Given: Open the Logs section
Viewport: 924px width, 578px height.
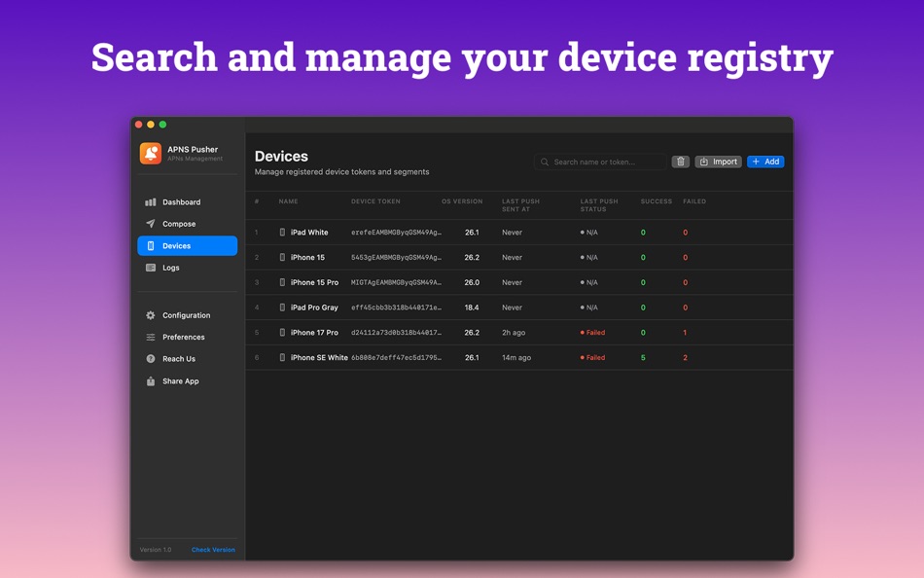Looking at the screenshot, I should [188, 268].
